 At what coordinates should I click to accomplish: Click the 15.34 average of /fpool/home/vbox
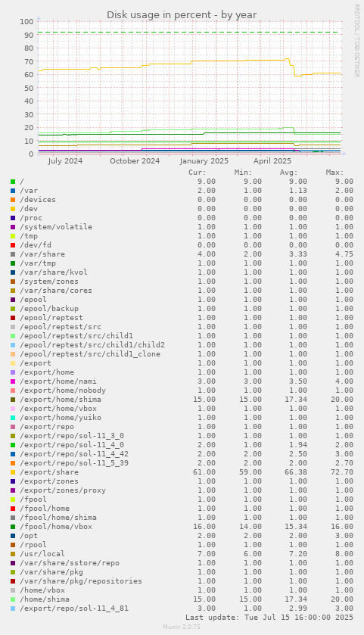pyautogui.click(x=296, y=527)
